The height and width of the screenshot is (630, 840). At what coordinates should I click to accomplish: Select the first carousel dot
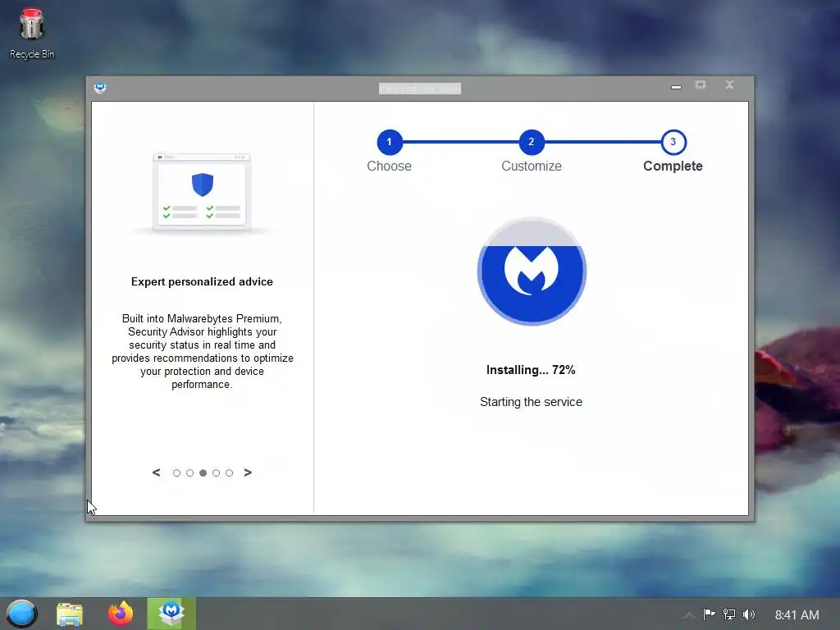pyautogui.click(x=177, y=473)
